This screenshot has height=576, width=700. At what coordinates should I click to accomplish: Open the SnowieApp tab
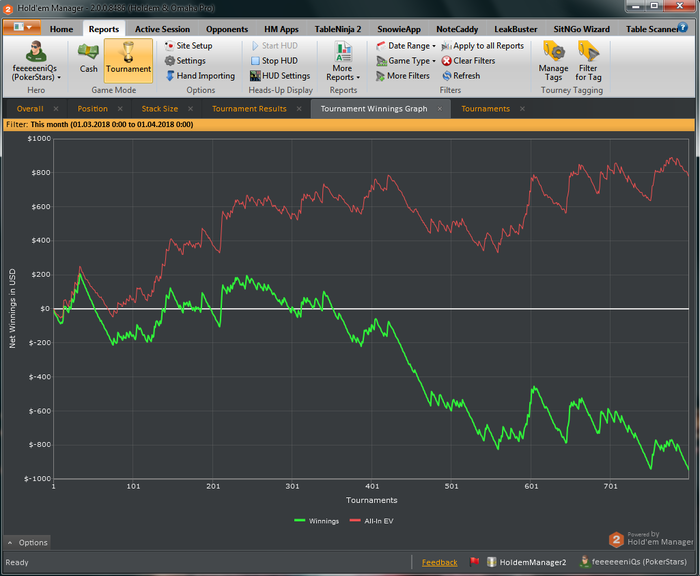point(399,29)
